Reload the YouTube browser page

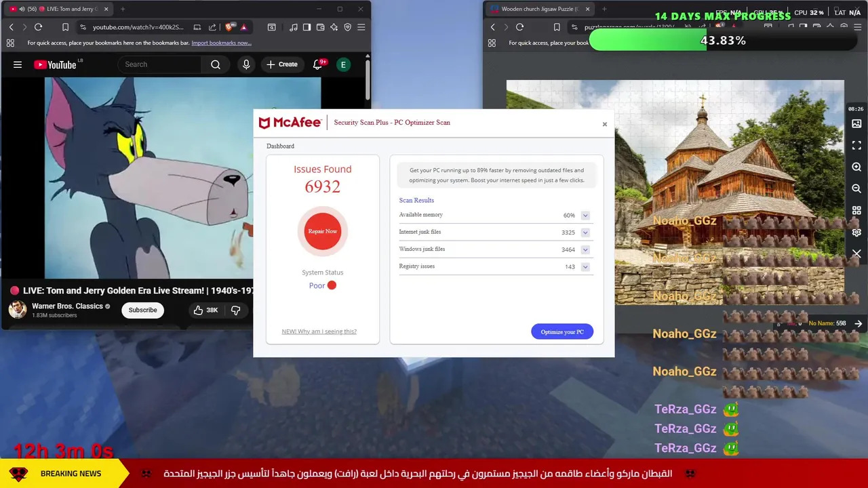pos(38,27)
